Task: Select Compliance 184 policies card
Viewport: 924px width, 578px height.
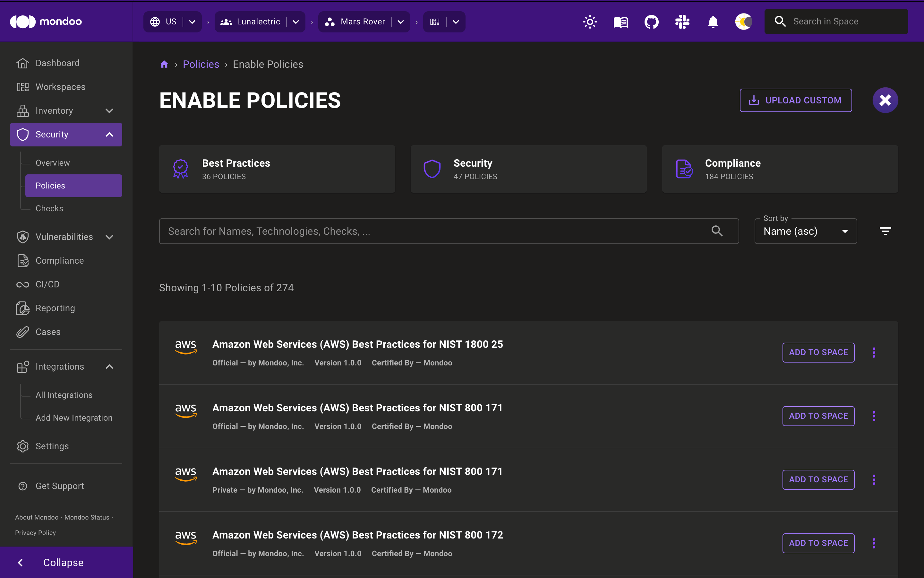Action: coord(780,169)
